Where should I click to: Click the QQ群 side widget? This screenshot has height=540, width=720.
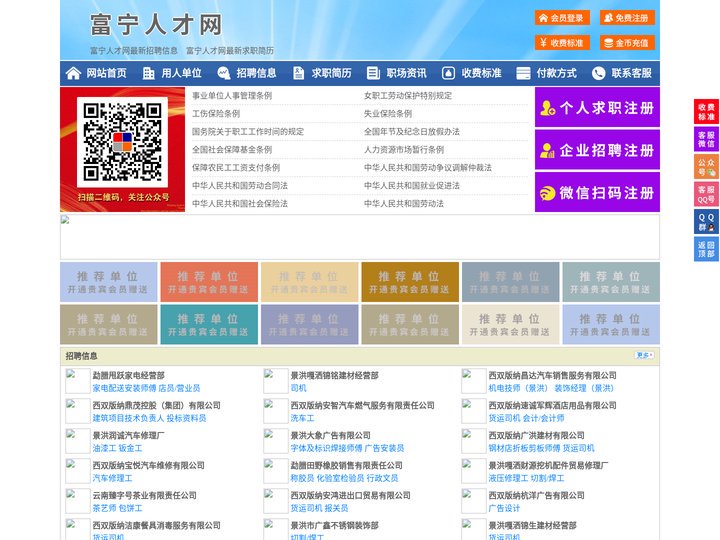point(706,222)
